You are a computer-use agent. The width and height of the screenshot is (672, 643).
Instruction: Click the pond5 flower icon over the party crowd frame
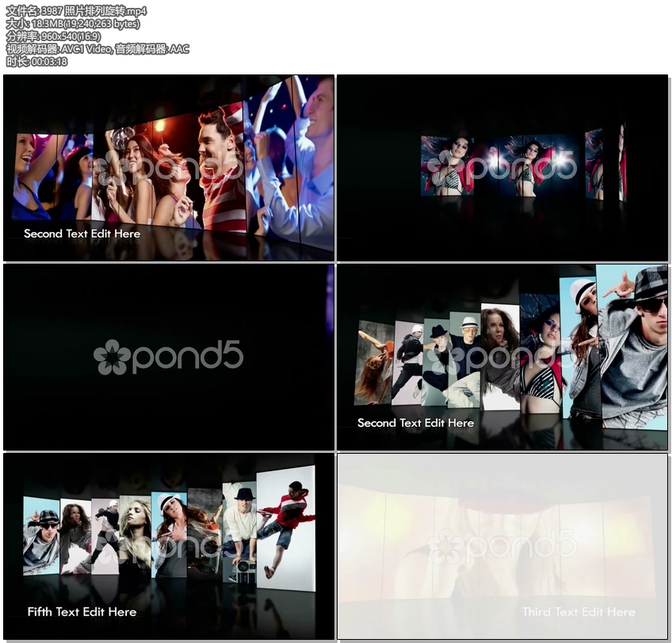click(x=112, y=168)
